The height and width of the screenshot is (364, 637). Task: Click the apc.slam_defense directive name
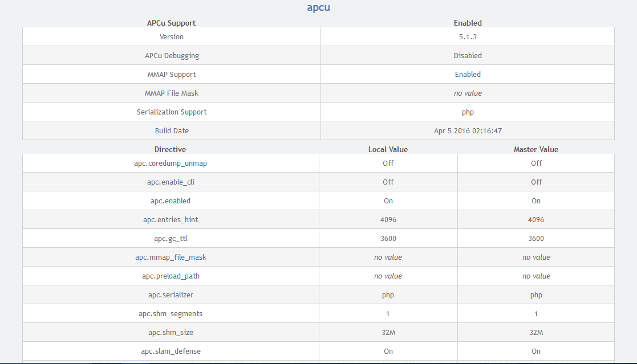click(x=171, y=351)
